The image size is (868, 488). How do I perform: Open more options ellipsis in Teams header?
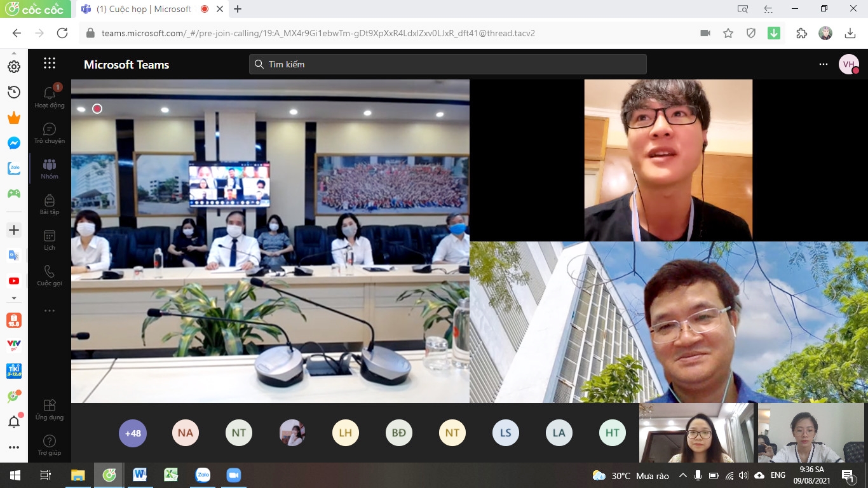pos(824,64)
